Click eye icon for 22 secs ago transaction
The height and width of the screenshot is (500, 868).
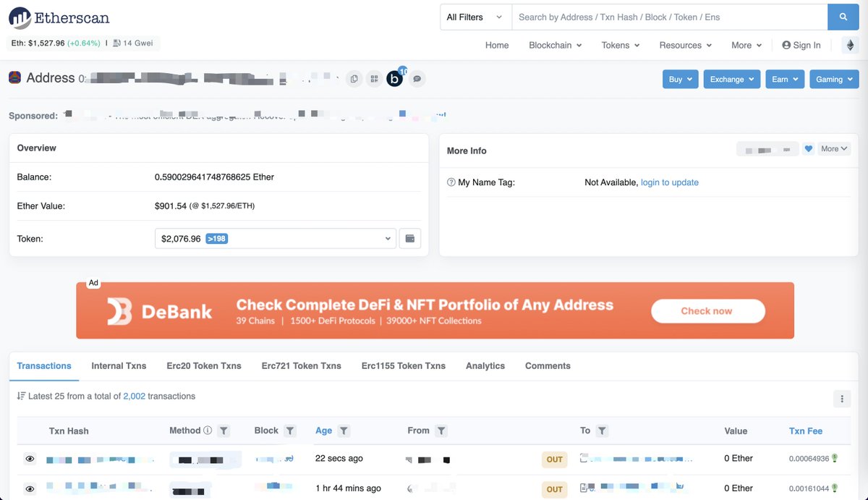coord(30,459)
